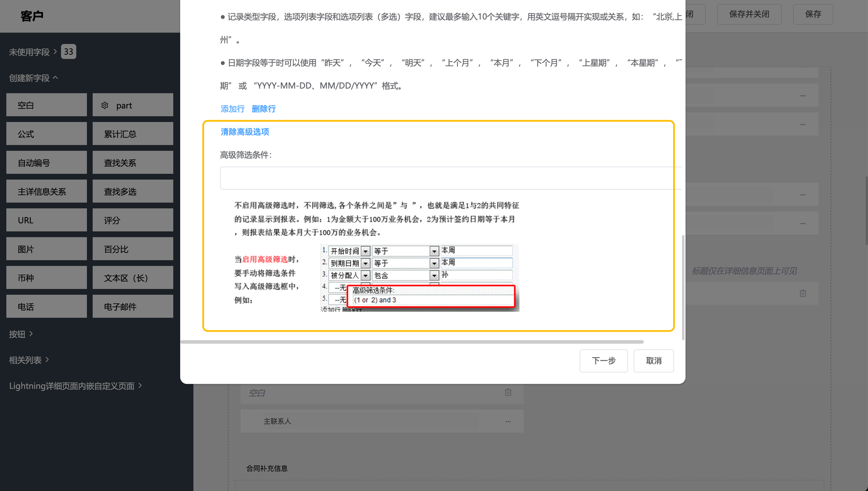
Task: Click trash icon next to 空白 row
Action: (x=508, y=392)
